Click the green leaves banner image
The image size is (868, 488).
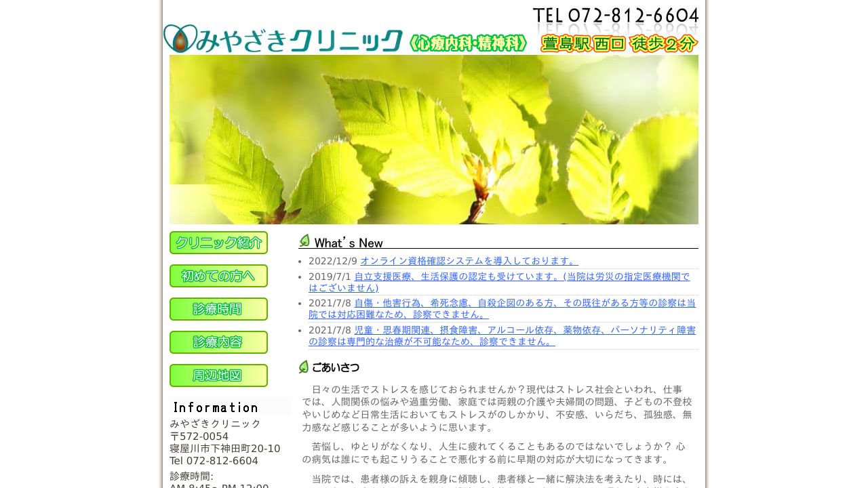click(x=434, y=140)
